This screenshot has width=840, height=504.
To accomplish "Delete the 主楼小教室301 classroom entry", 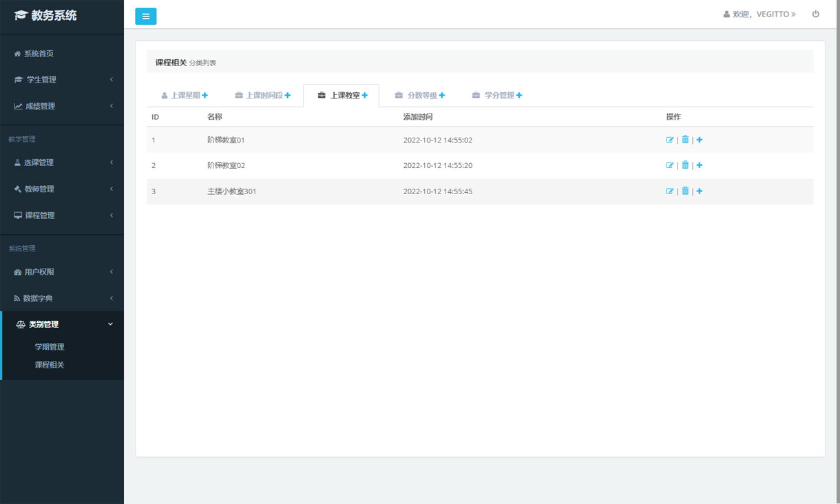I will pyautogui.click(x=685, y=191).
